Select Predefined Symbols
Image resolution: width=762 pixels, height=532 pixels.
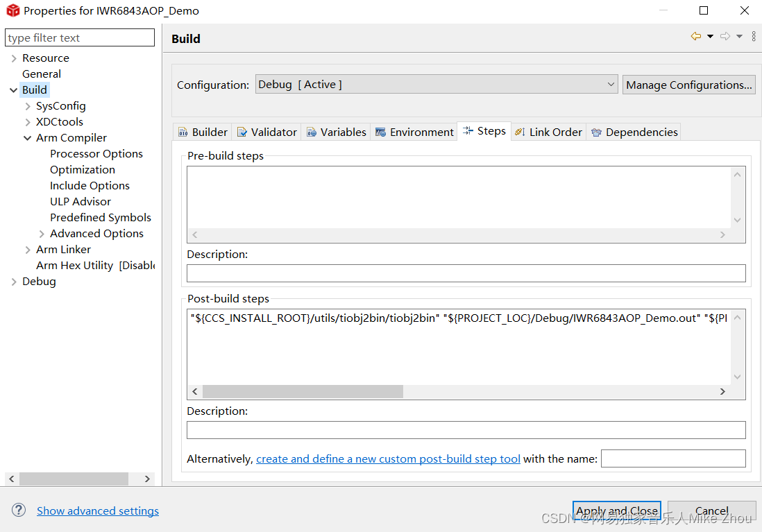pos(100,218)
